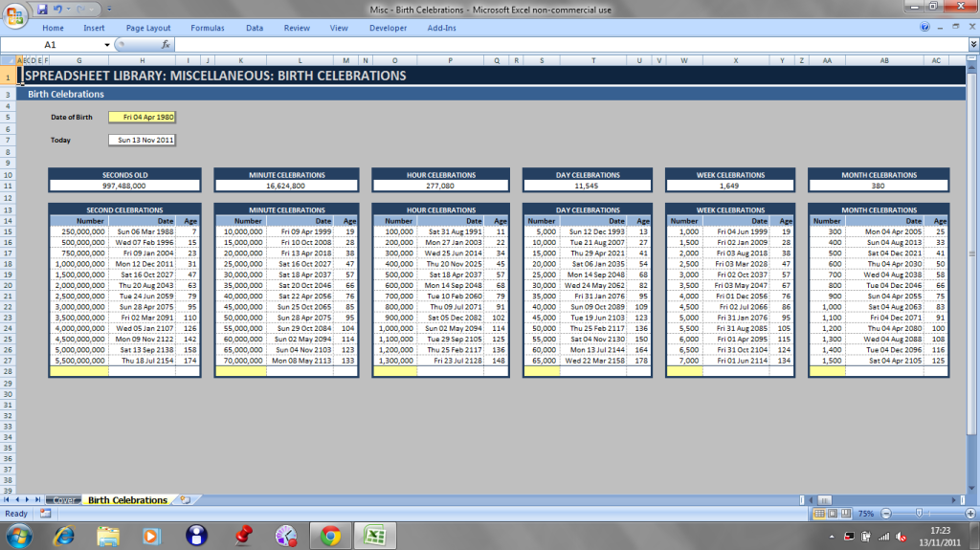Click the Office Button orb
The height and width of the screenshot is (550, 980).
(x=15, y=13)
